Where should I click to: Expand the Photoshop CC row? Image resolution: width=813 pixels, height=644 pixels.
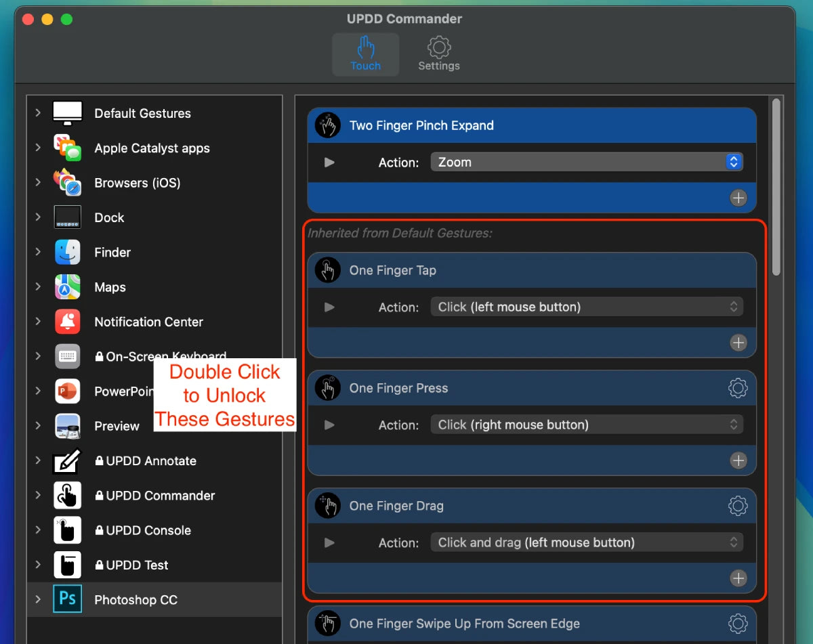[38, 599]
